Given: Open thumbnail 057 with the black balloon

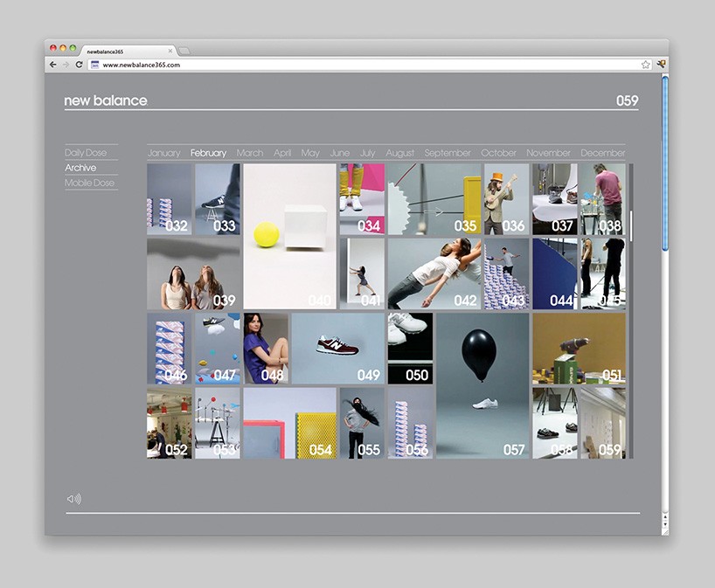Looking at the screenshot, I should click(482, 386).
